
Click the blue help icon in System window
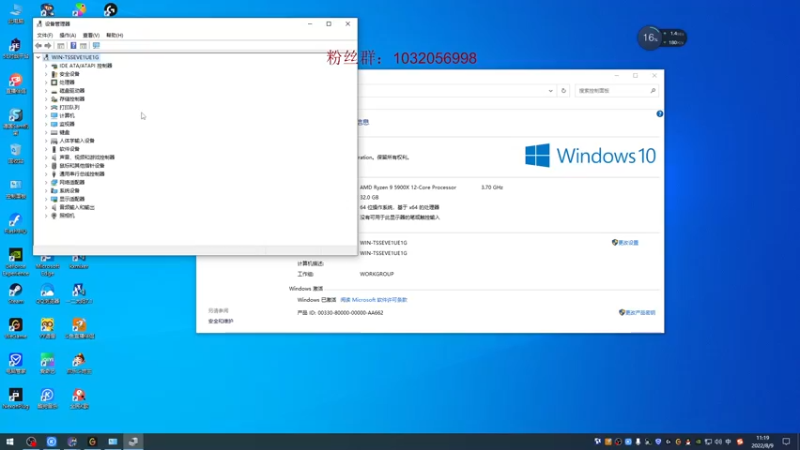[660, 114]
